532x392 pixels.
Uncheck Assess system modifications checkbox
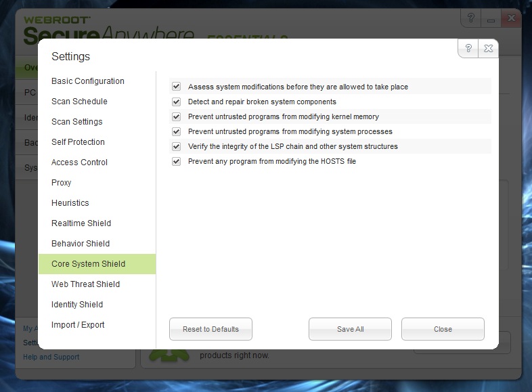(176, 87)
